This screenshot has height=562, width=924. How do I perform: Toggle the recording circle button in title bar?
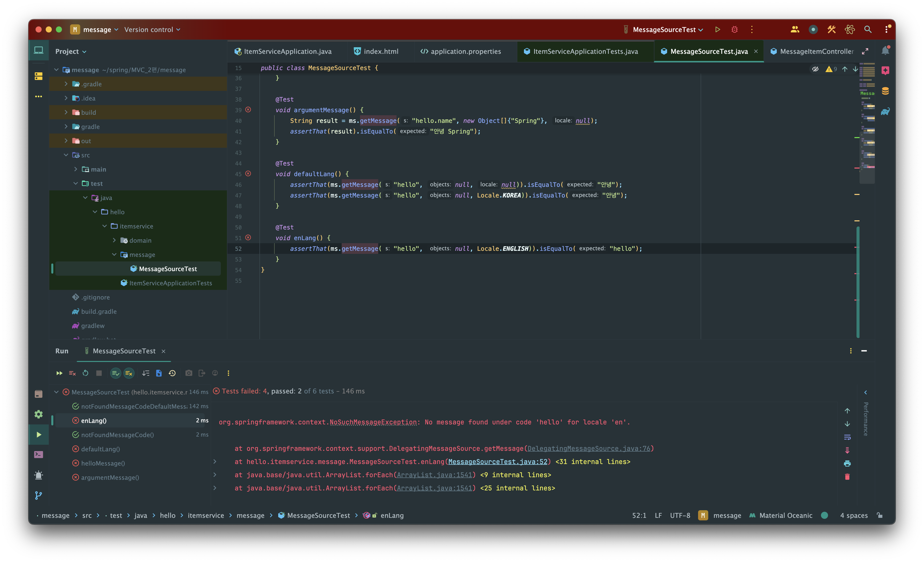[813, 29]
